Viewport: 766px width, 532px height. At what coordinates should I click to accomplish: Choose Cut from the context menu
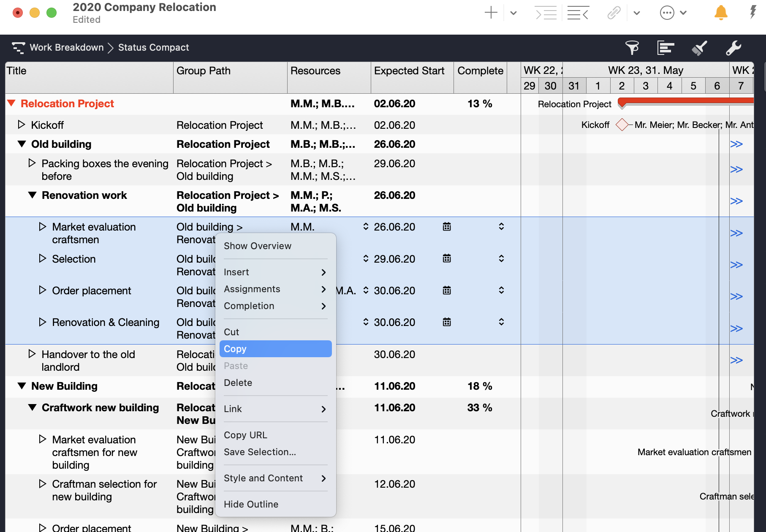coord(231,332)
